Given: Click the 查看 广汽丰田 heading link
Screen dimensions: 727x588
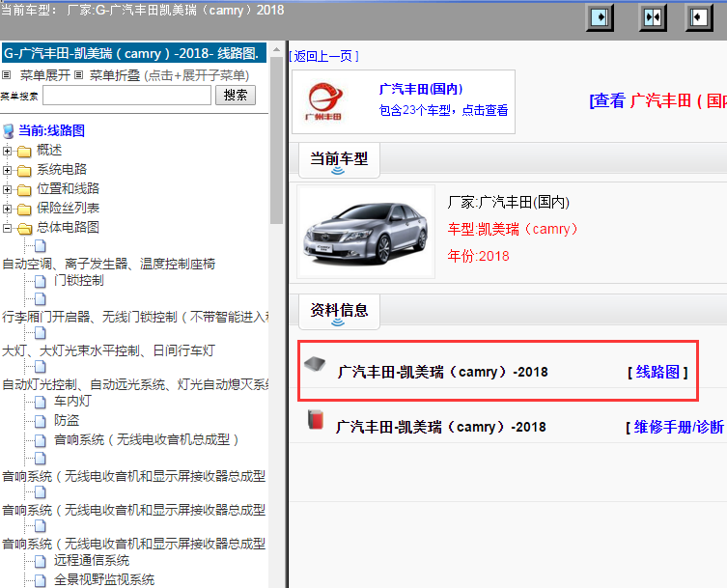Looking at the screenshot, I should [658, 100].
